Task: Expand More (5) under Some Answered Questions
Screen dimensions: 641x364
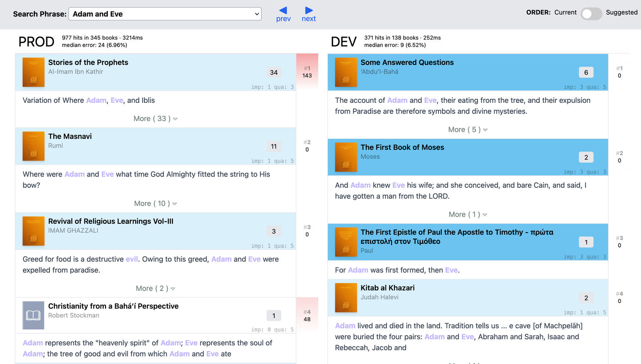Action: coord(468,129)
